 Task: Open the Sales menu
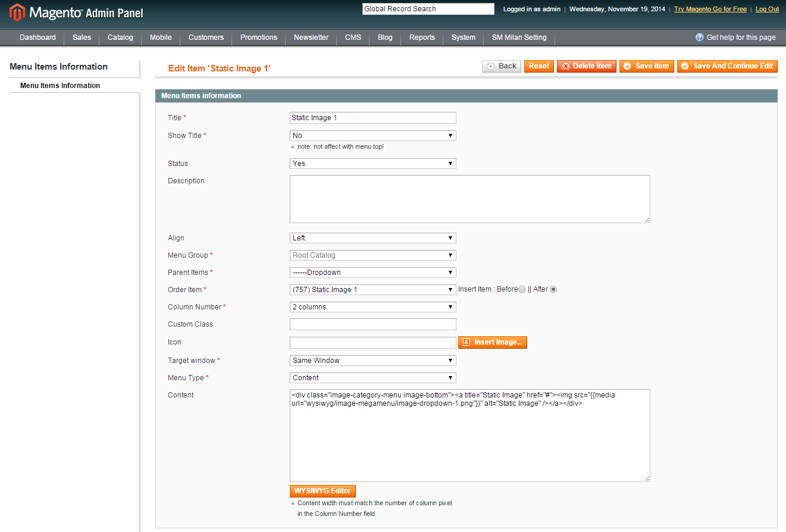82,37
